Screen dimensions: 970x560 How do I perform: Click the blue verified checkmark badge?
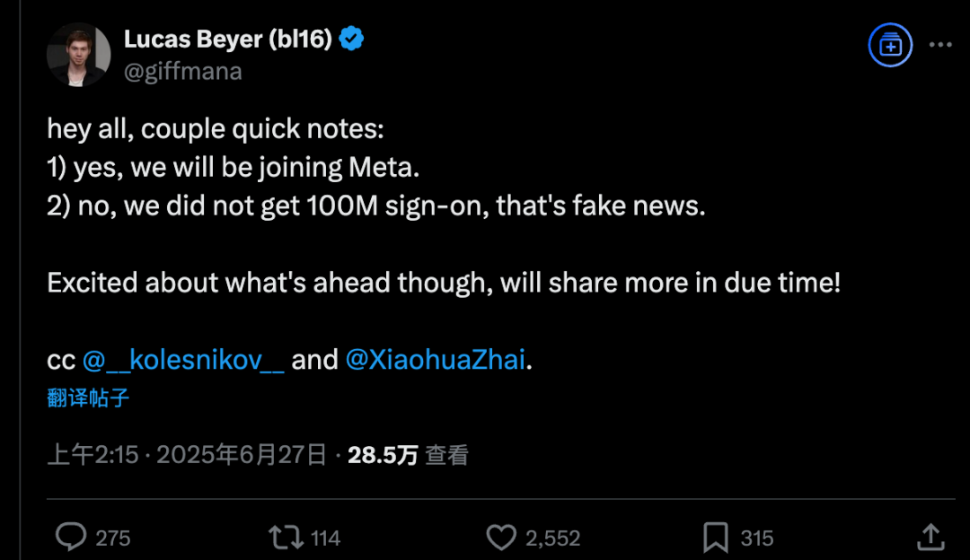pyautogui.click(x=351, y=39)
